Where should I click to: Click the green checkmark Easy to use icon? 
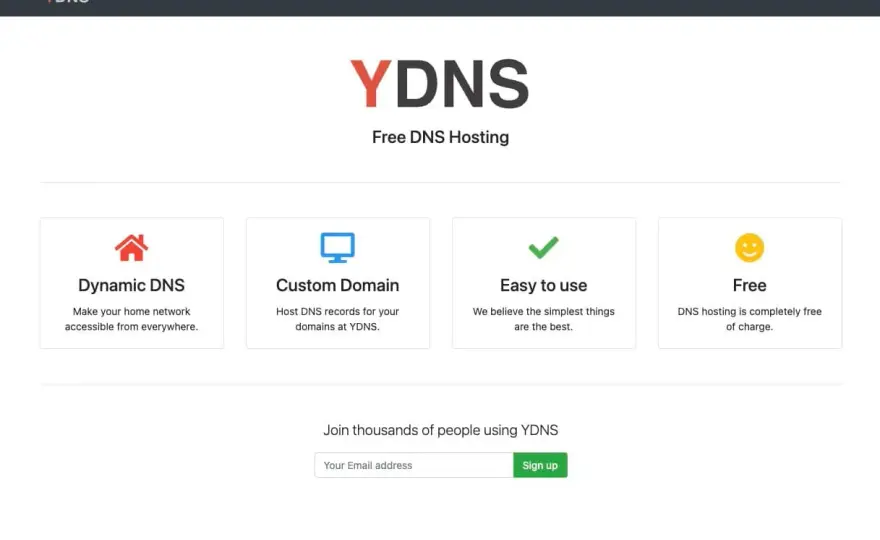pyautogui.click(x=543, y=248)
